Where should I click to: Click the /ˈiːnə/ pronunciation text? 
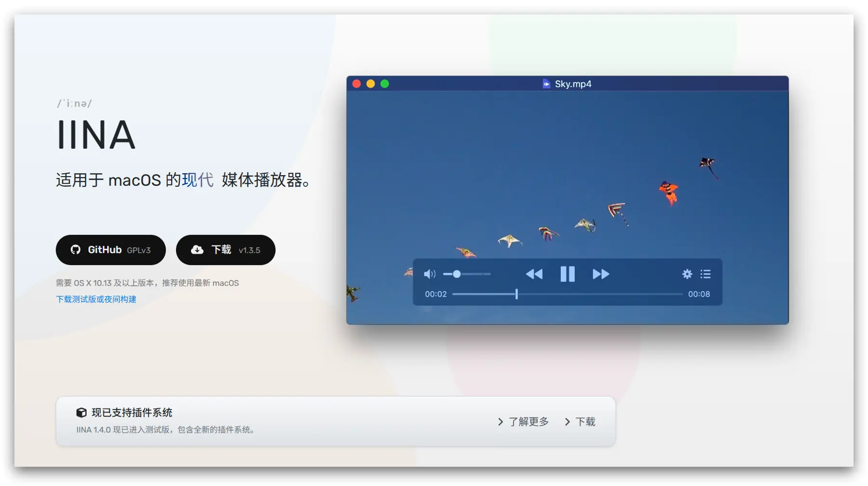75,103
